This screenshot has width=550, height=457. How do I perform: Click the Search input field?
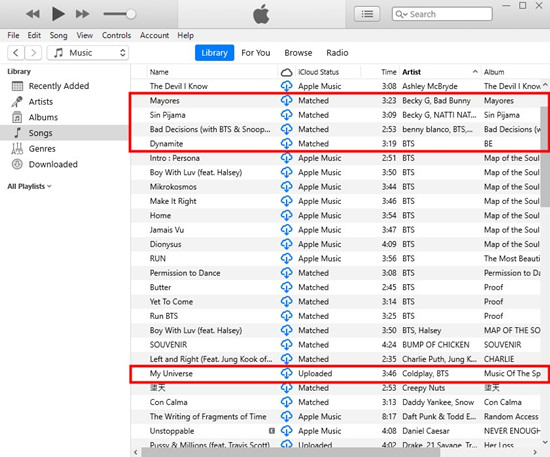(x=442, y=14)
